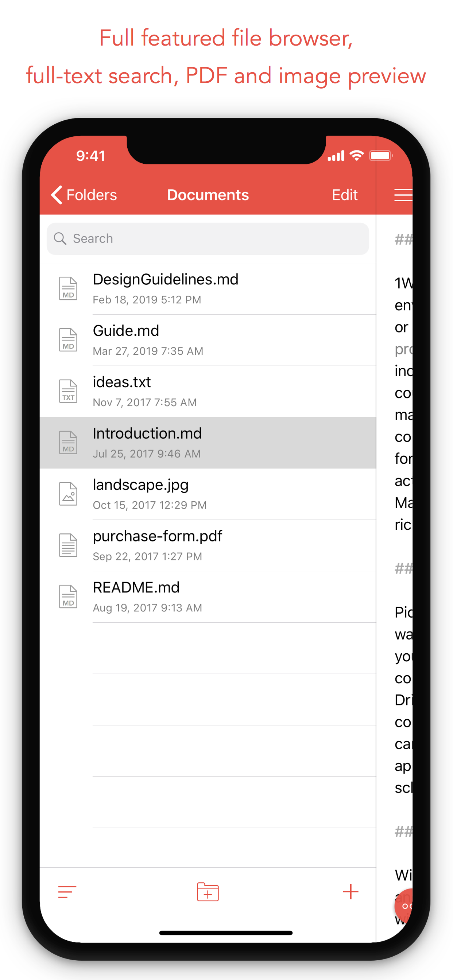The width and height of the screenshot is (453, 980).
Task: Tap the ideas.txt file icon
Action: tap(68, 391)
